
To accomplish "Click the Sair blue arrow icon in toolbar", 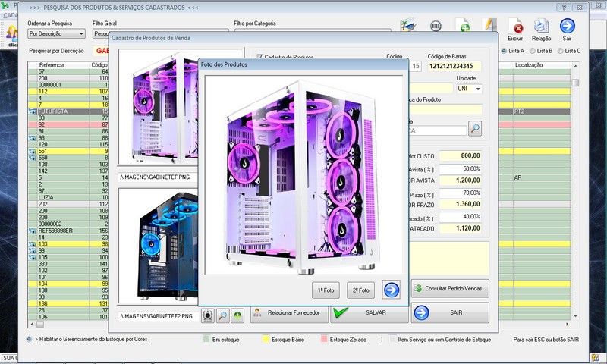I will [567, 30].
